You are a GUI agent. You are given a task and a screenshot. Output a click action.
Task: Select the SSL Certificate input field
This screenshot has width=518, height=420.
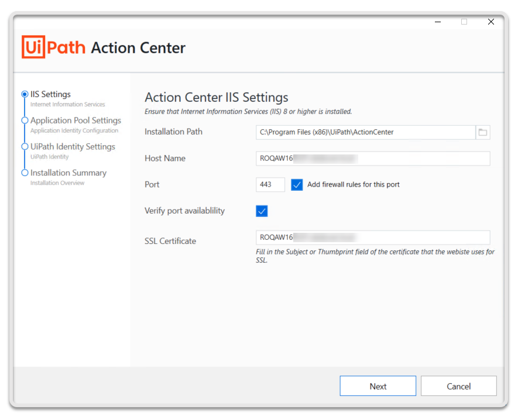pyautogui.click(x=373, y=237)
